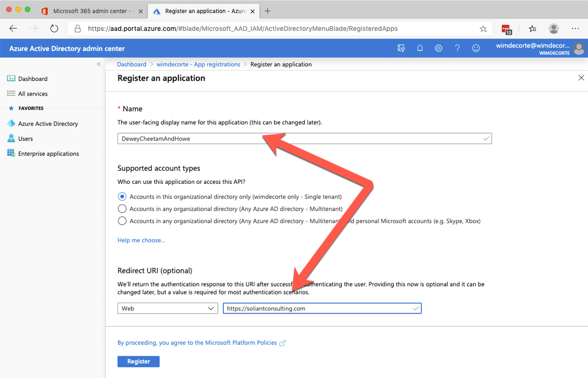The width and height of the screenshot is (588, 378).
Task: Open Users in the sidebar
Action: coord(25,138)
